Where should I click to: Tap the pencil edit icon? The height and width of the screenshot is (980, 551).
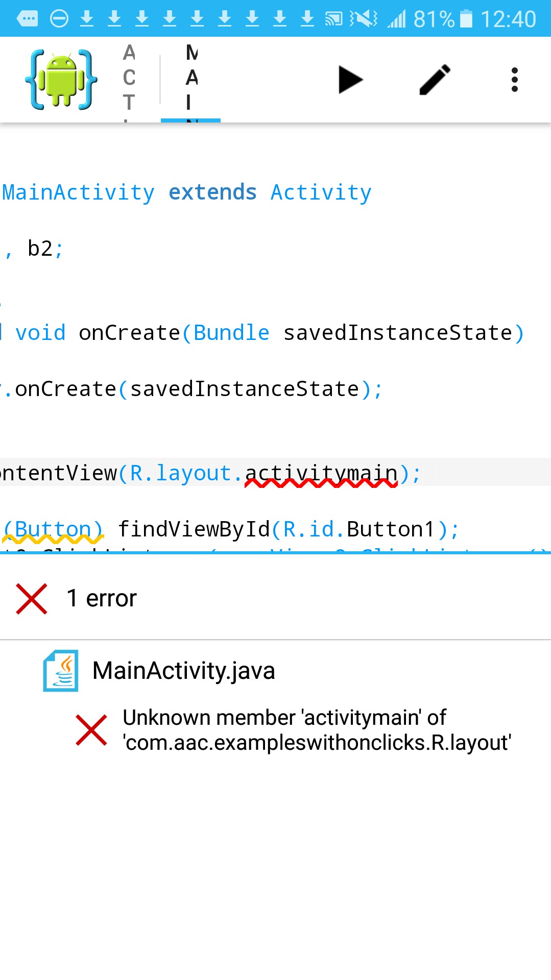pos(435,80)
